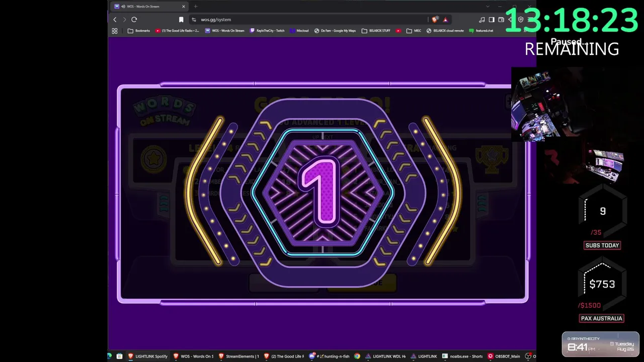Go back using the browser back arrow
644x362 pixels.
point(115,20)
